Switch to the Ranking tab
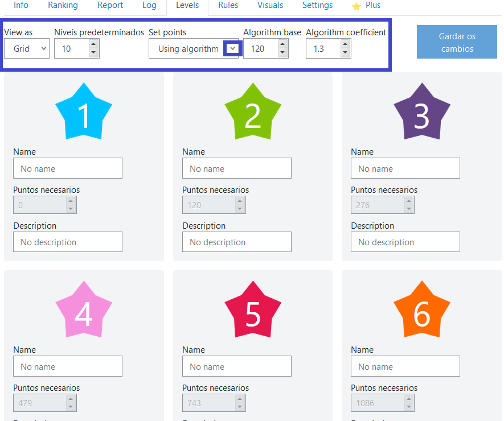504x421 pixels. click(x=63, y=6)
